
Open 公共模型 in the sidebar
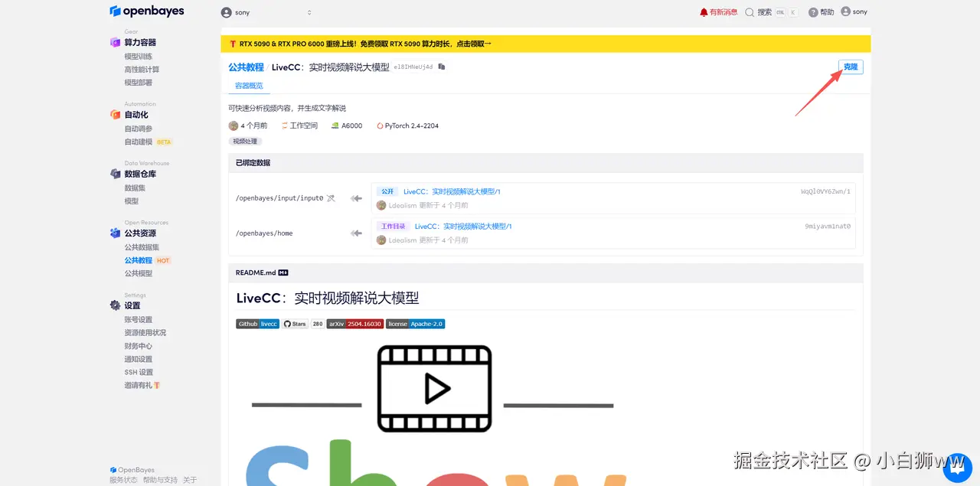(x=139, y=273)
